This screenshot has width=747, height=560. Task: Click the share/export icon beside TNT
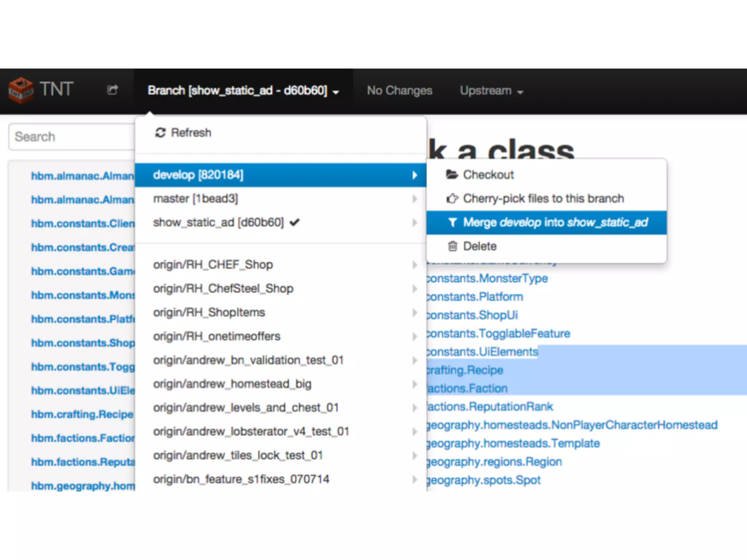112,90
